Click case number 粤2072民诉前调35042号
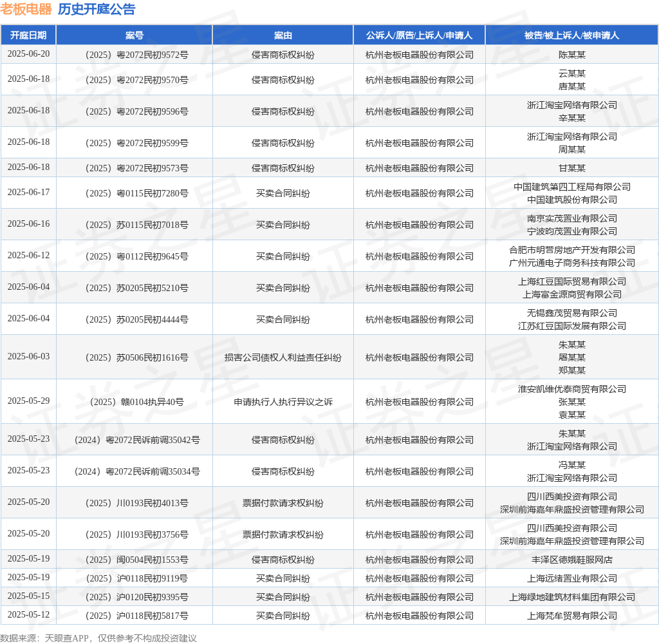 click(137, 440)
